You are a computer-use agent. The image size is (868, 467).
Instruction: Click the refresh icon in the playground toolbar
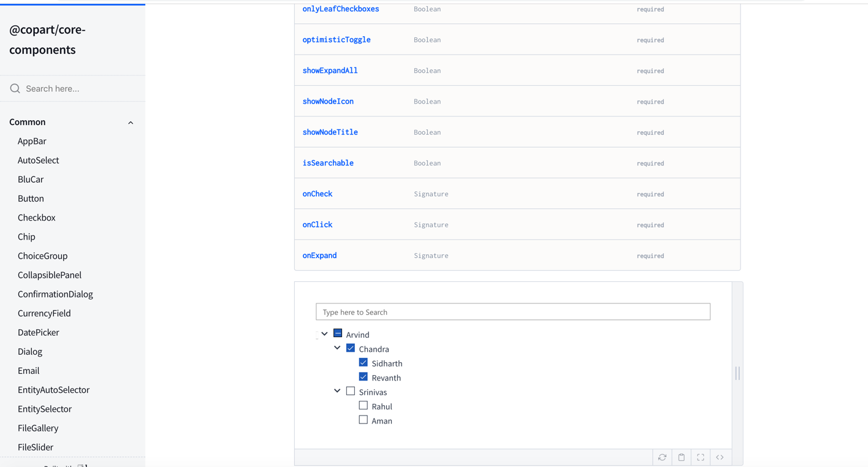tap(662, 457)
